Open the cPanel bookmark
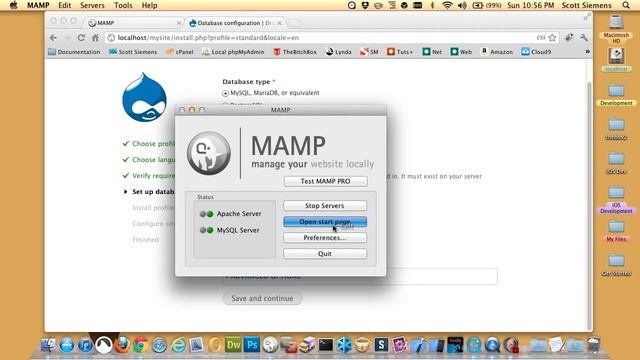 pos(180,52)
